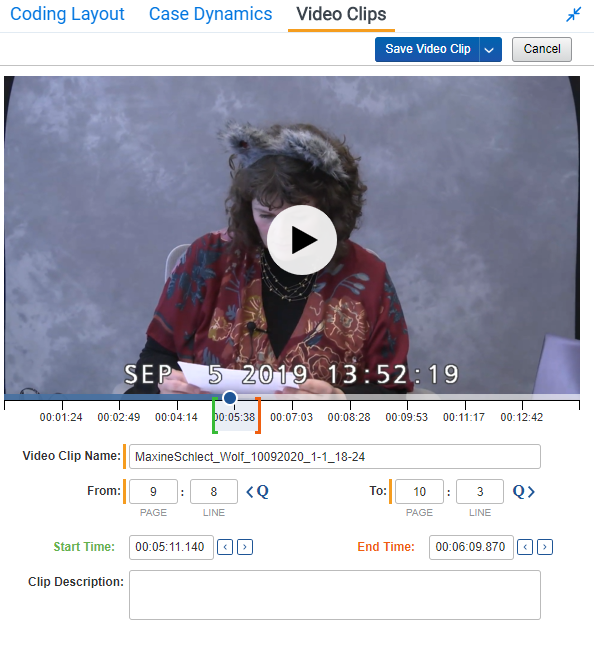Click the orange clip end bracket marker

[x=258, y=415]
